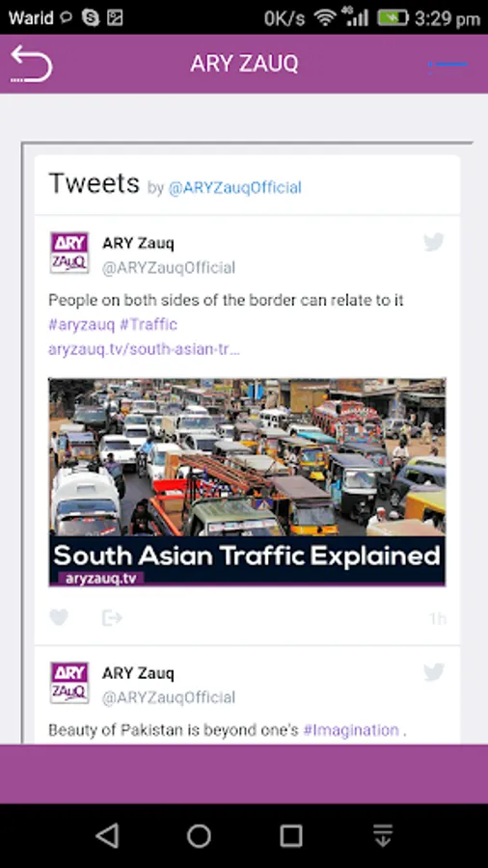Tap Android back navigation button
The width and height of the screenshot is (488, 868).
click(107, 835)
